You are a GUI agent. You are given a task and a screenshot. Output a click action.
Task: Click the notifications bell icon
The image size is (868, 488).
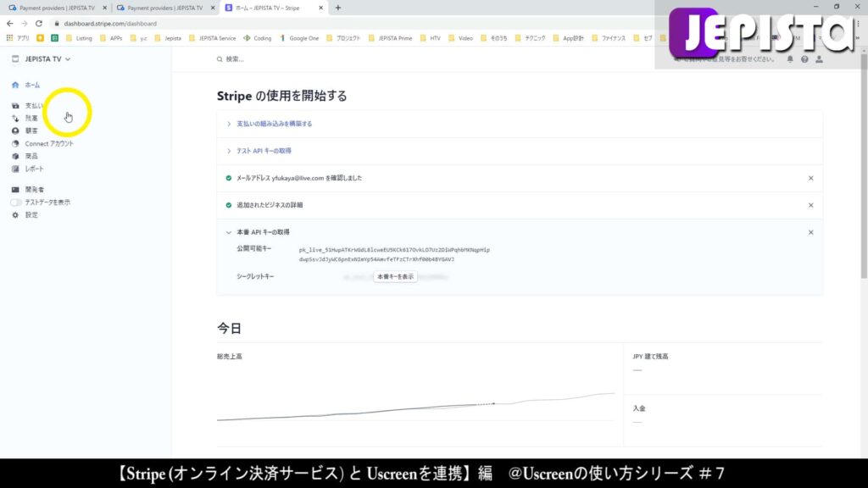coord(790,59)
